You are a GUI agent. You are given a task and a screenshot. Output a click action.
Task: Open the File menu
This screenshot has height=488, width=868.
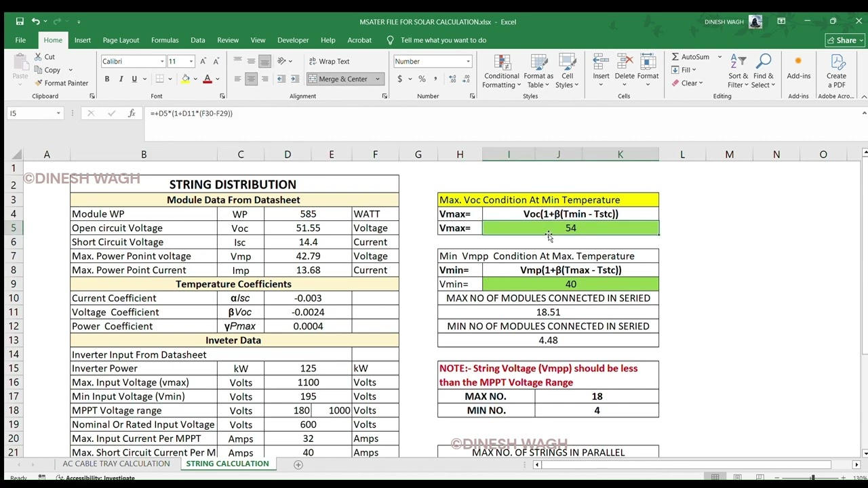click(20, 40)
